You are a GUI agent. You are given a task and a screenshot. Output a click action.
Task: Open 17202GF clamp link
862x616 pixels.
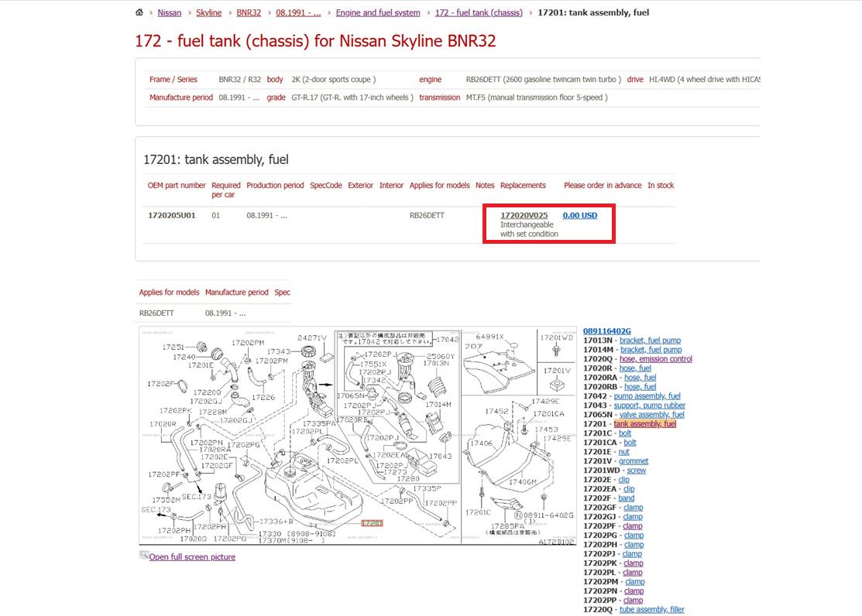[634, 508]
